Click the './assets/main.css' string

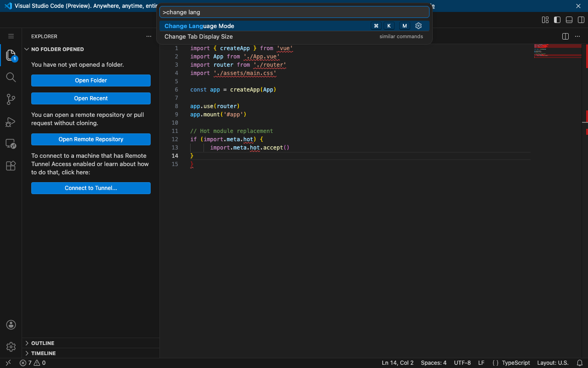[245, 73]
